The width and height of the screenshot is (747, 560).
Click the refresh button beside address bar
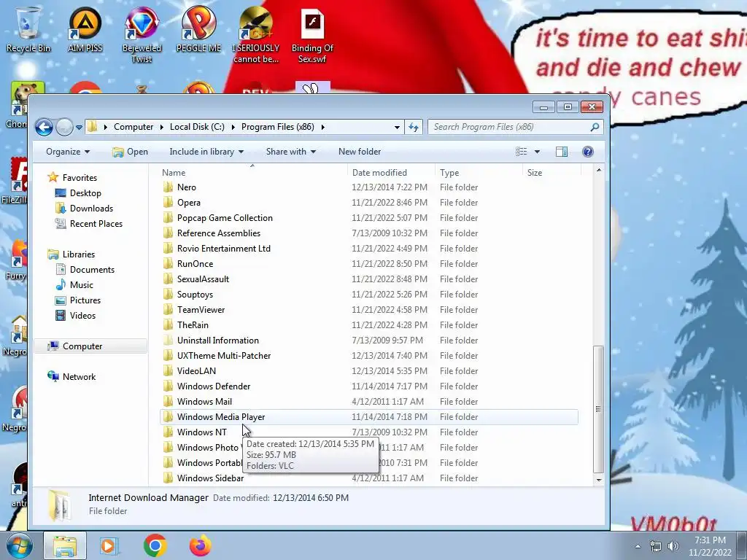(x=414, y=127)
